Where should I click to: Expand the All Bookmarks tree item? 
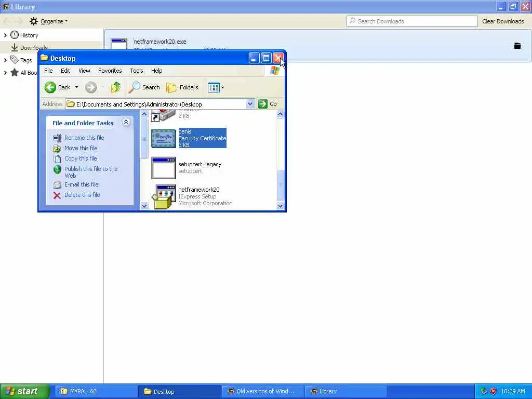(x=5, y=73)
